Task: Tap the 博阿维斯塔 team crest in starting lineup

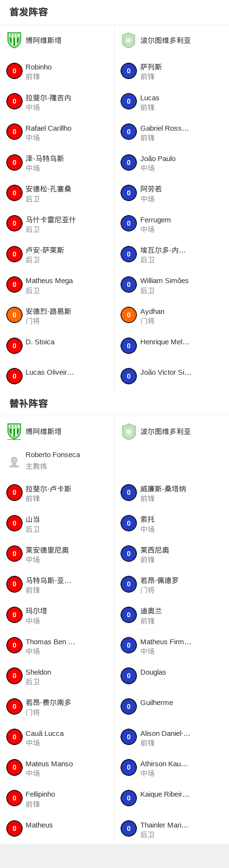Action: [14, 40]
